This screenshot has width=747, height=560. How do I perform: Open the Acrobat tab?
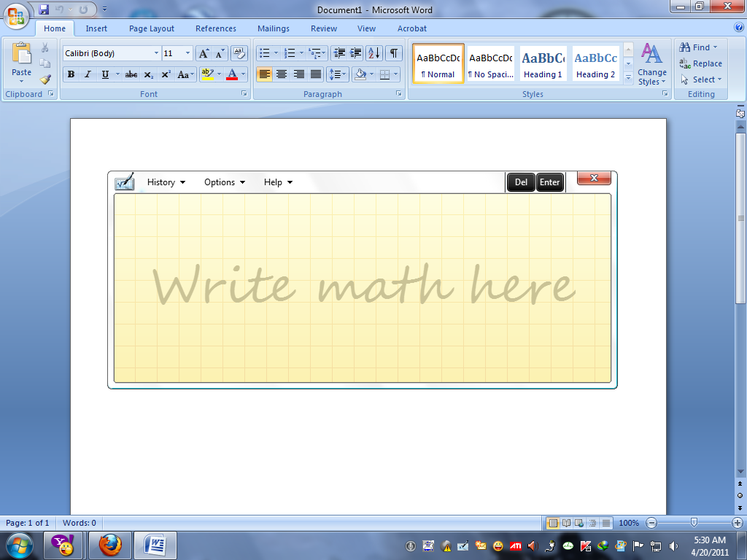[412, 28]
